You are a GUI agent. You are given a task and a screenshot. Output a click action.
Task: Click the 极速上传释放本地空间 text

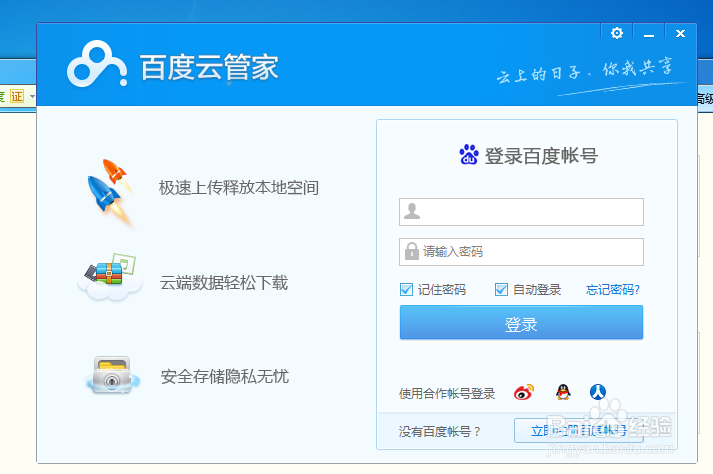239,188
